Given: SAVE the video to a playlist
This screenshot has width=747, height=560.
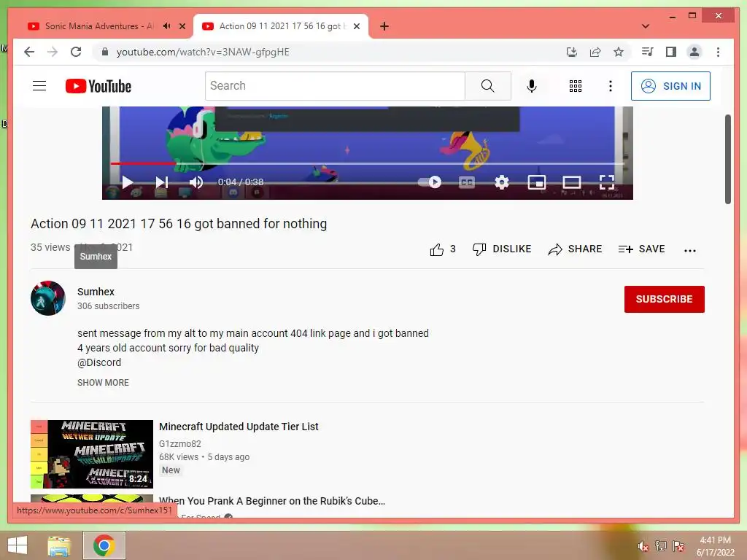Looking at the screenshot, I should tap(641, 249).
